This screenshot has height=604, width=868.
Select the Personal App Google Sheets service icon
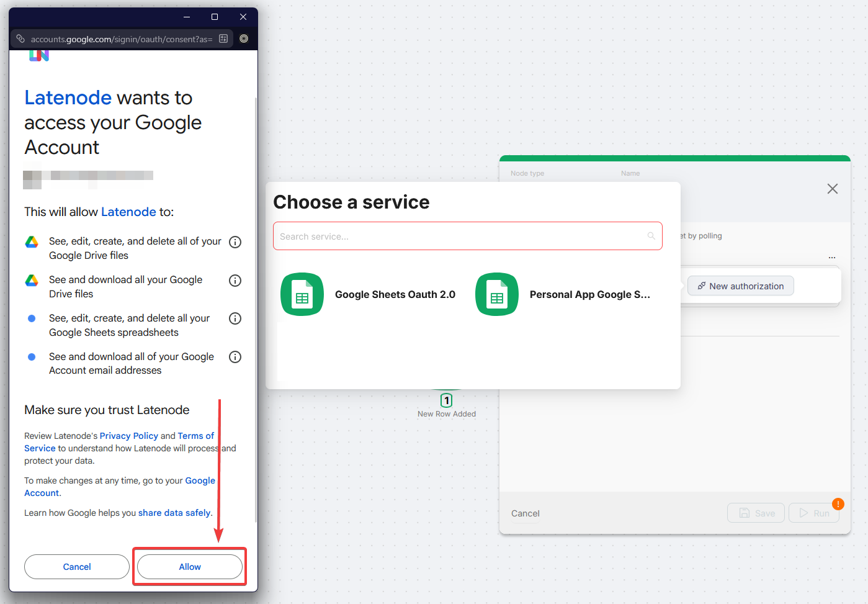click(x=497, y=294)
